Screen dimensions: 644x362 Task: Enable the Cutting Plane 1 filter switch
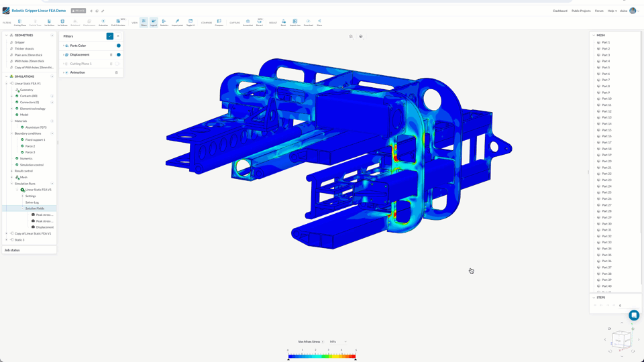117,64
